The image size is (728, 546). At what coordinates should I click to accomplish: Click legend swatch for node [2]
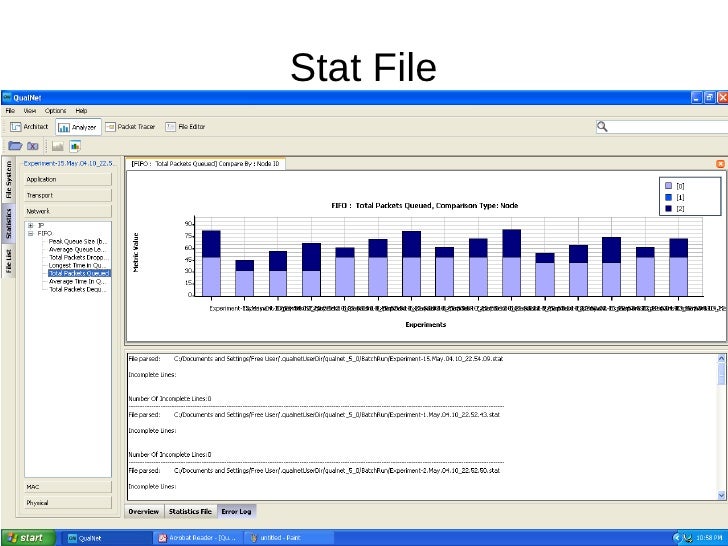(x=669, y=209)
